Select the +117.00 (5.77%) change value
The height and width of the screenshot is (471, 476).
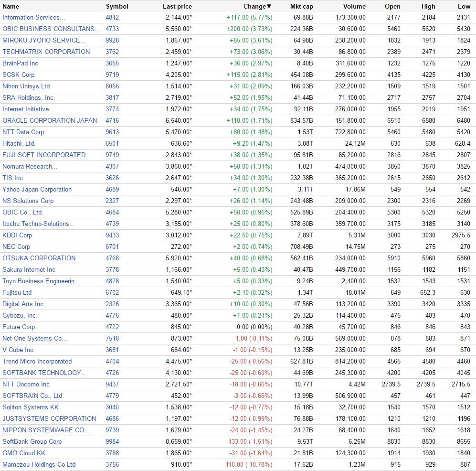pos(250,18)
